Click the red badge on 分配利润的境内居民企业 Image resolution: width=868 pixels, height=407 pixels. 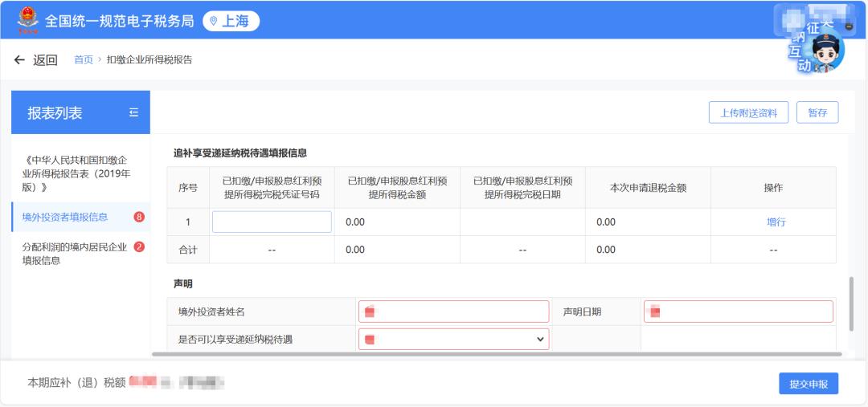click(x=139, y=246)
